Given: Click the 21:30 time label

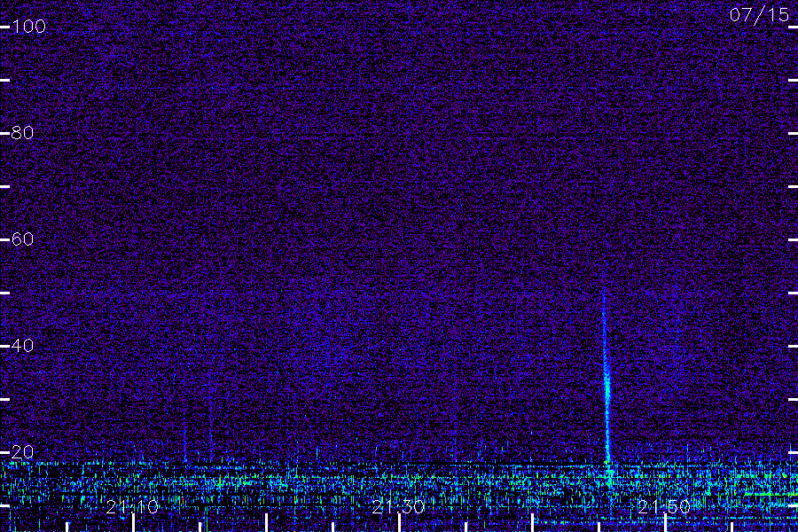Looking at the screenshot, I should [398, 506].
